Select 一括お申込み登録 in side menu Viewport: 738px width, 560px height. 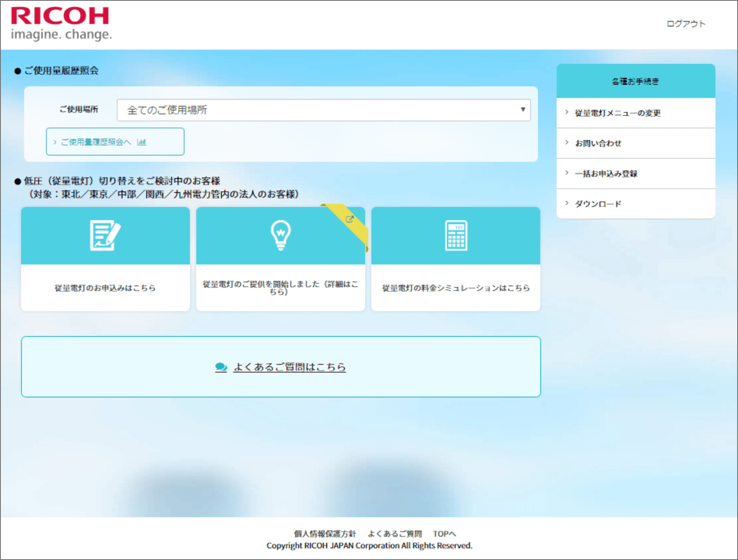pos(606,174)
